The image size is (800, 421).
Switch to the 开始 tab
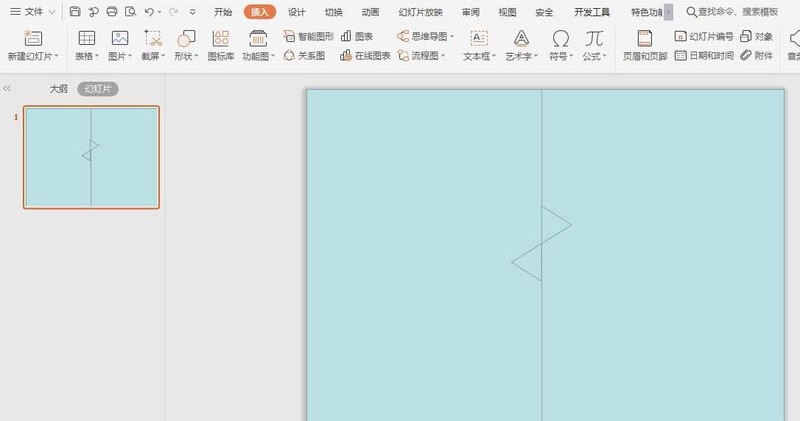coord(223,12)
